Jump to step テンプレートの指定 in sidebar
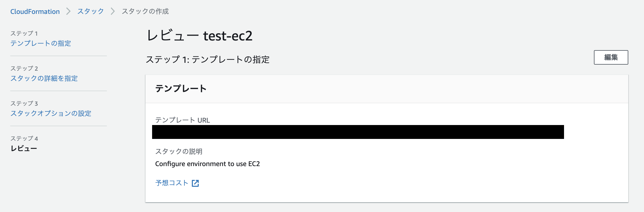This screenshot has height=212, width=644. [41, 43]
